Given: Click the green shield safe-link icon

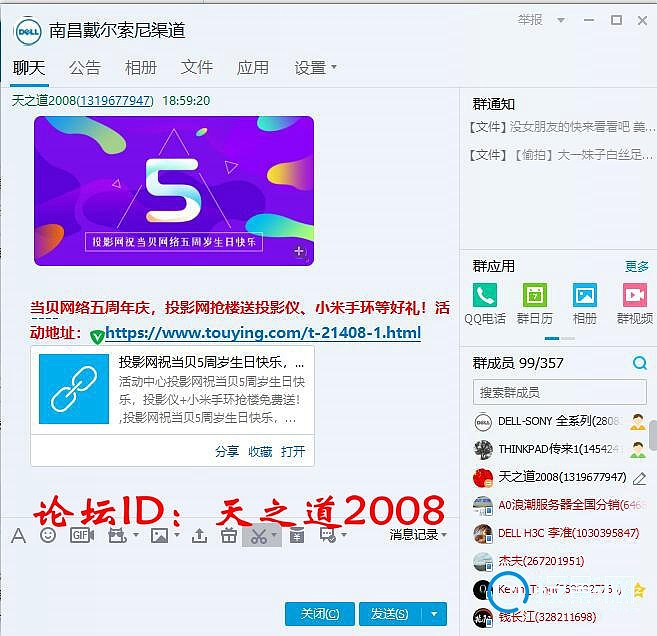Looking at the screenshot, I should 97,336.
